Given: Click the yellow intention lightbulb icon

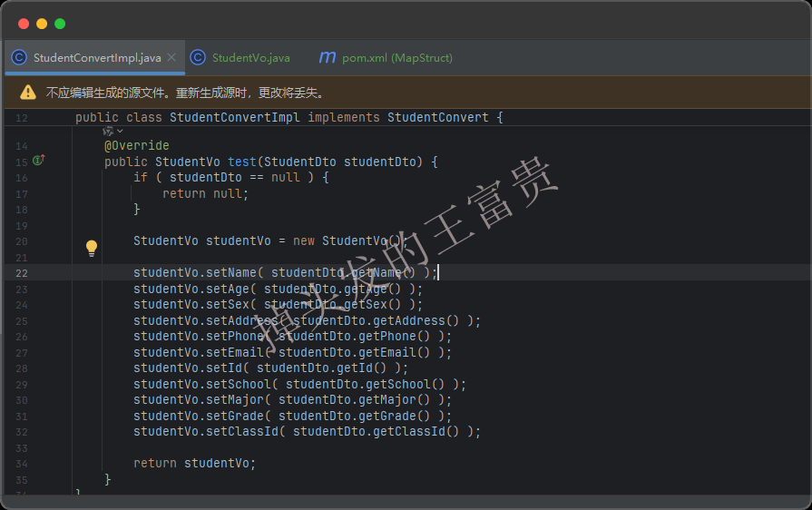Looking at the screenshot, I should coord(92,249).
